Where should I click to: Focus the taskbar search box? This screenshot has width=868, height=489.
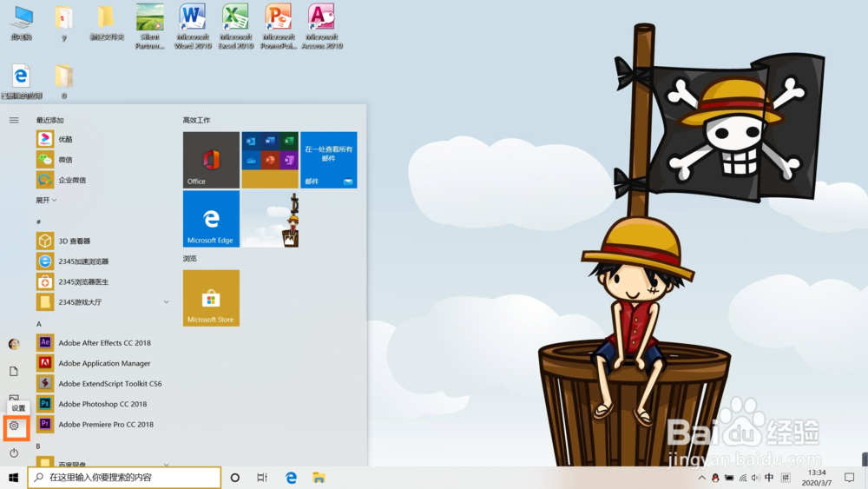click(x=124, y=478)
